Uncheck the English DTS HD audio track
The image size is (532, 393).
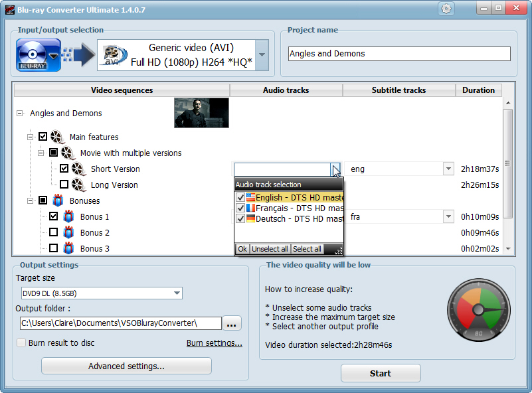point(240,197)
